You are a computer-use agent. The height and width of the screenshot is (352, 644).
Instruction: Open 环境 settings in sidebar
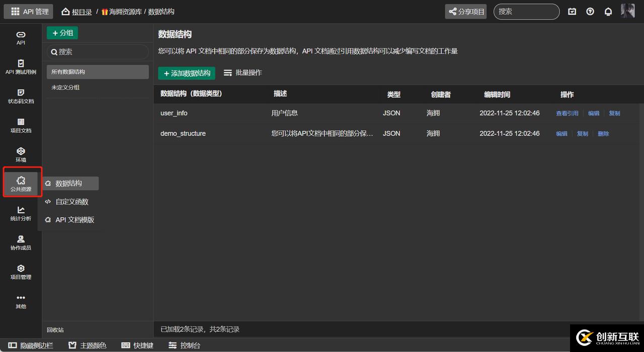21,154
